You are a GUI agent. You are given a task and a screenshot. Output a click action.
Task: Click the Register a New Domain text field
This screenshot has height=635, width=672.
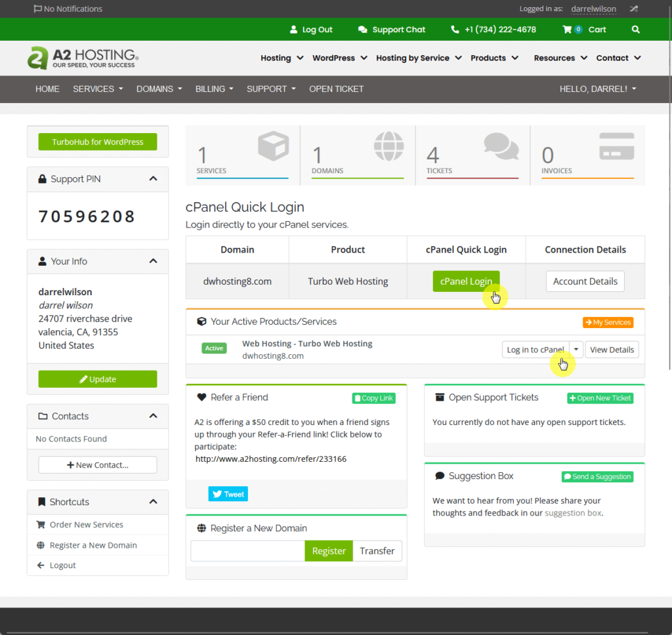click(247, 551)
